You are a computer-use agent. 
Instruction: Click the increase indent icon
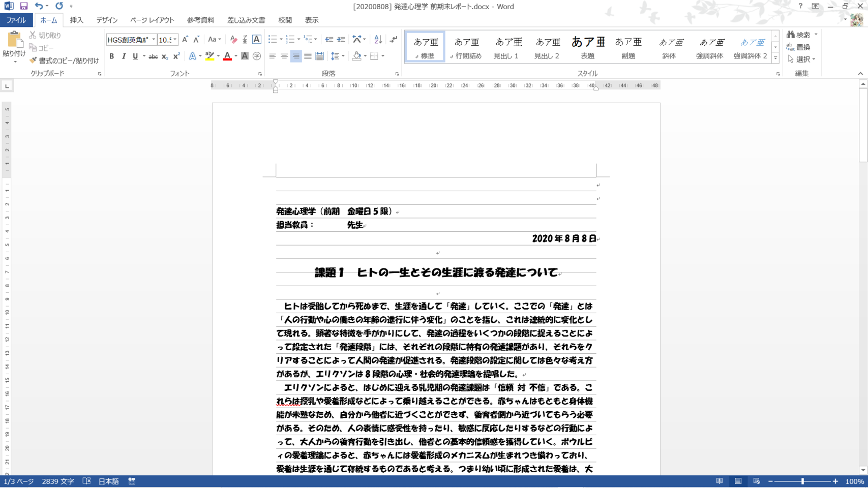pos(341,40)
